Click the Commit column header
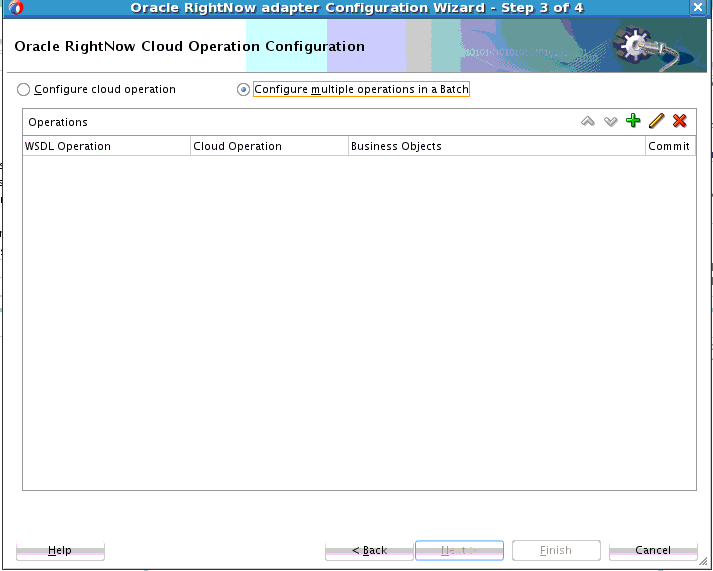The height and width of the screenshot is (571, 713). [670, 146]
